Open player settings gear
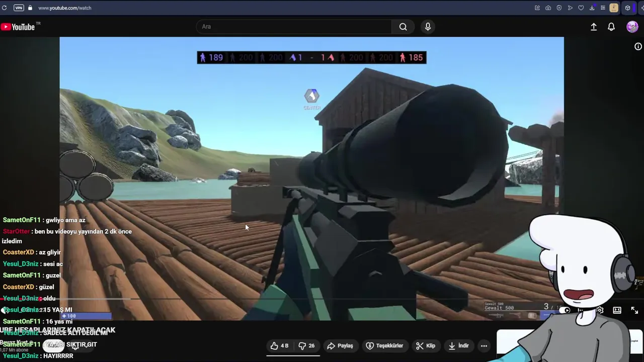644x362 pixels. (600, 310)
